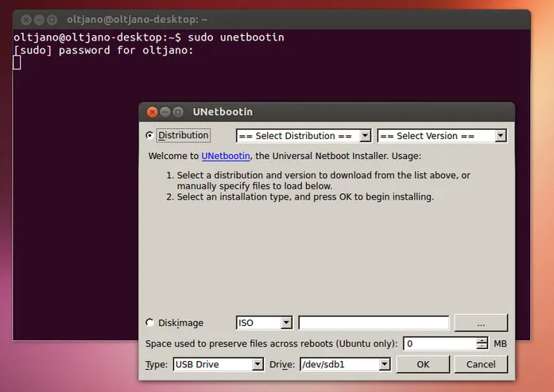Open the Drive /dev/sdb1 dropdown
This screenshot has width=554, height=392.
[345, 364]
